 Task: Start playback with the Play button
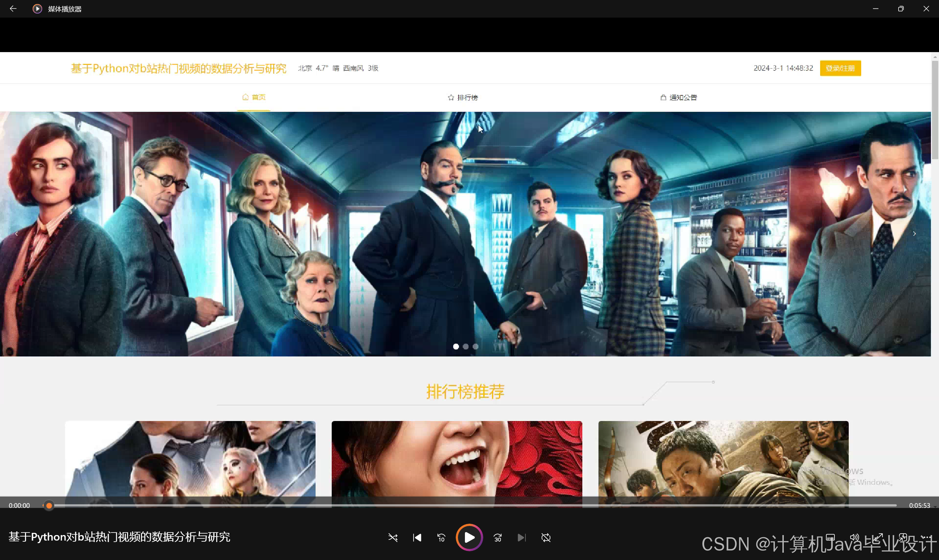pyautogui.click(x=469, y=537)
